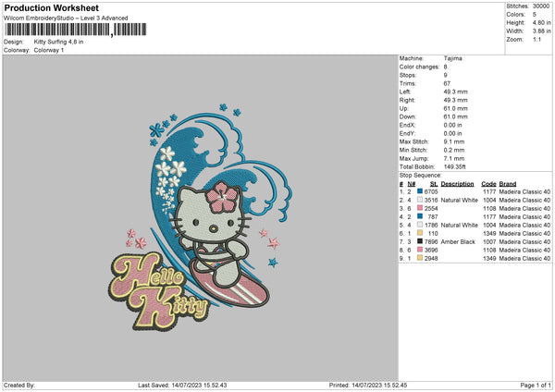Click the Trims value '67'

[447, 83]
